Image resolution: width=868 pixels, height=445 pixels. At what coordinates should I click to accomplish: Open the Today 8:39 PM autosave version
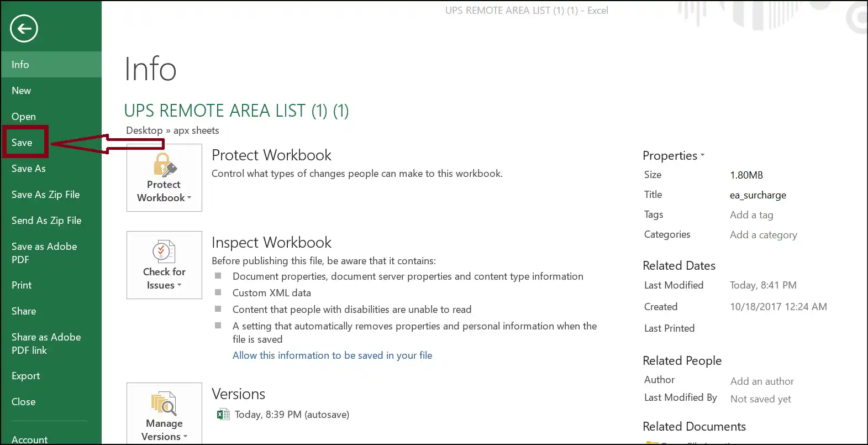click(x=292, y=415)
